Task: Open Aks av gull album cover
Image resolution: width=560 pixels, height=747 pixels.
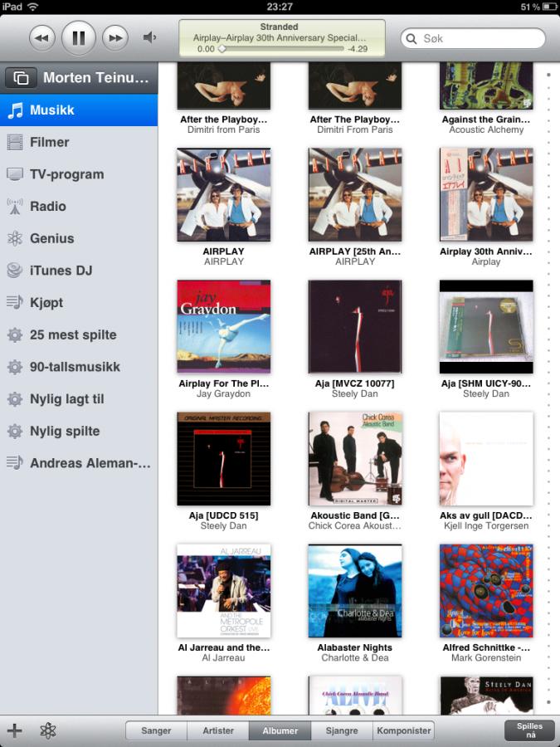Action: [486, 458]
